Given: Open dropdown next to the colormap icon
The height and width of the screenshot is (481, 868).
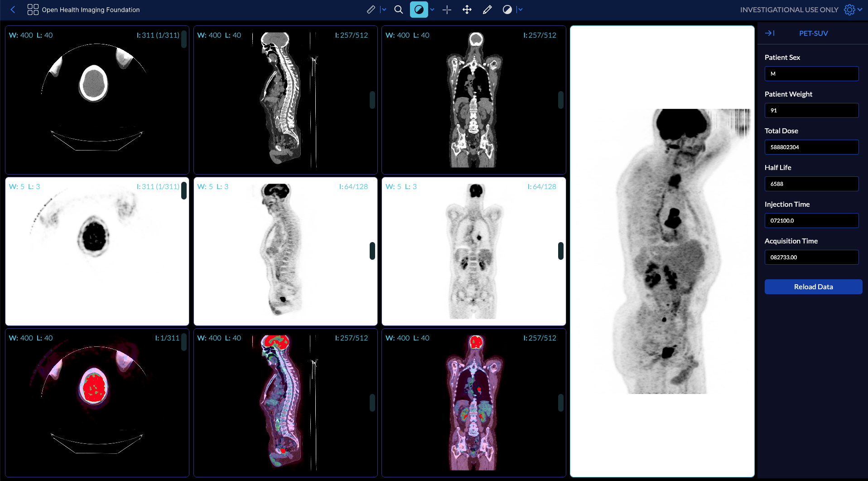Looking at the screenshot, I should pos(520,10).
